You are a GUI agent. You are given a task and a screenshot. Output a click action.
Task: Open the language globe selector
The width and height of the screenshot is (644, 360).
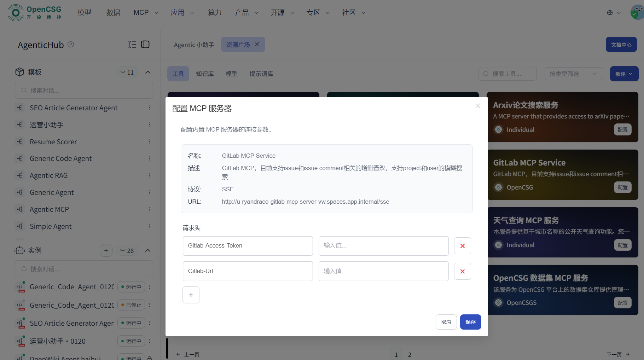[614, 13]
